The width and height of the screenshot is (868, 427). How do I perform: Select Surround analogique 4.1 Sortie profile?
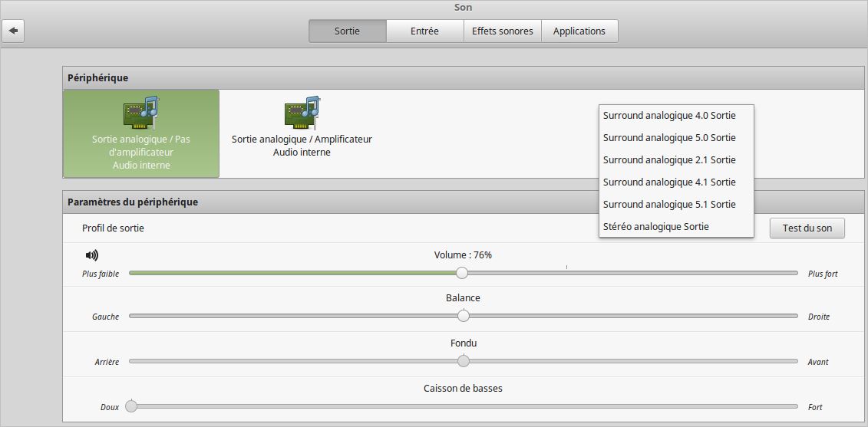(676, 182)
